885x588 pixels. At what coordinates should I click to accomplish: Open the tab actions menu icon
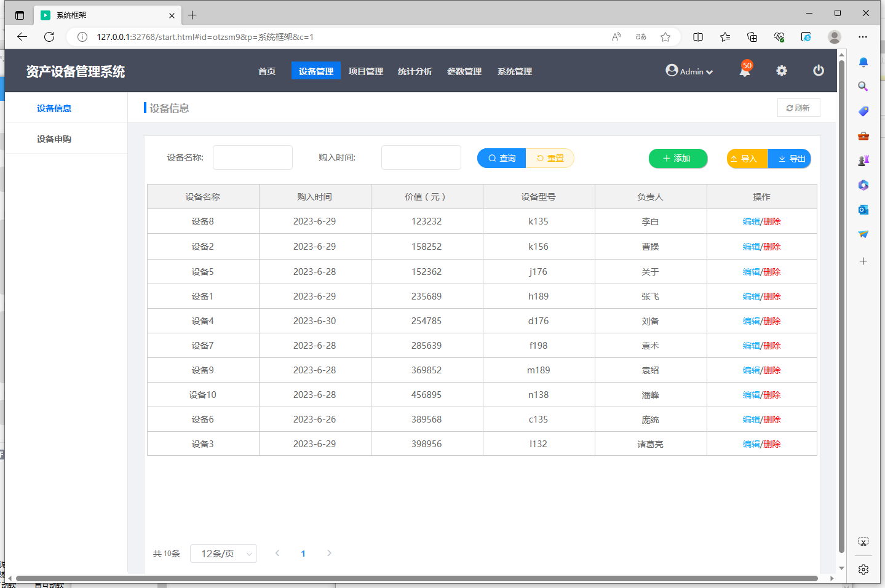[x=20, y=15]
